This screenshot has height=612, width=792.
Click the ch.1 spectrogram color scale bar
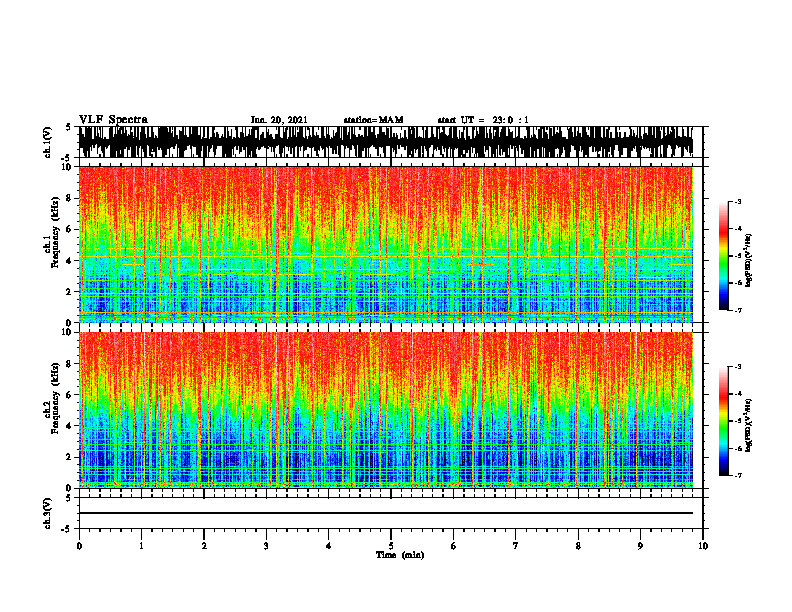(x=723, y=256)
